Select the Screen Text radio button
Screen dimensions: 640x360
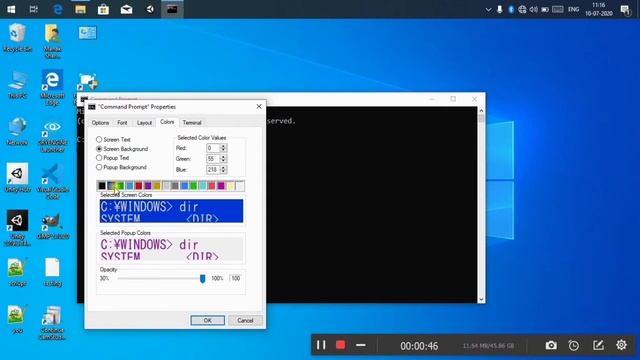(x=99, y=140)
